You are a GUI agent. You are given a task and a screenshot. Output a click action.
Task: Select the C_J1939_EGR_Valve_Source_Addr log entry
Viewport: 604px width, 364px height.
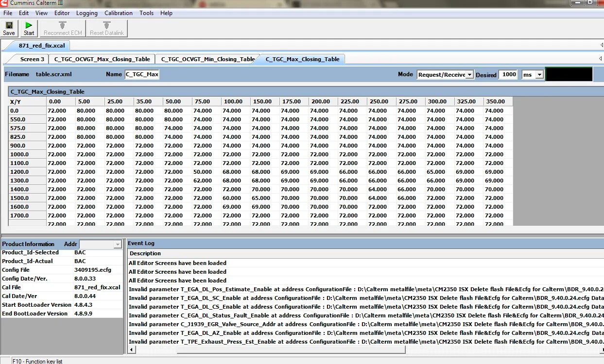click(366, 324)
